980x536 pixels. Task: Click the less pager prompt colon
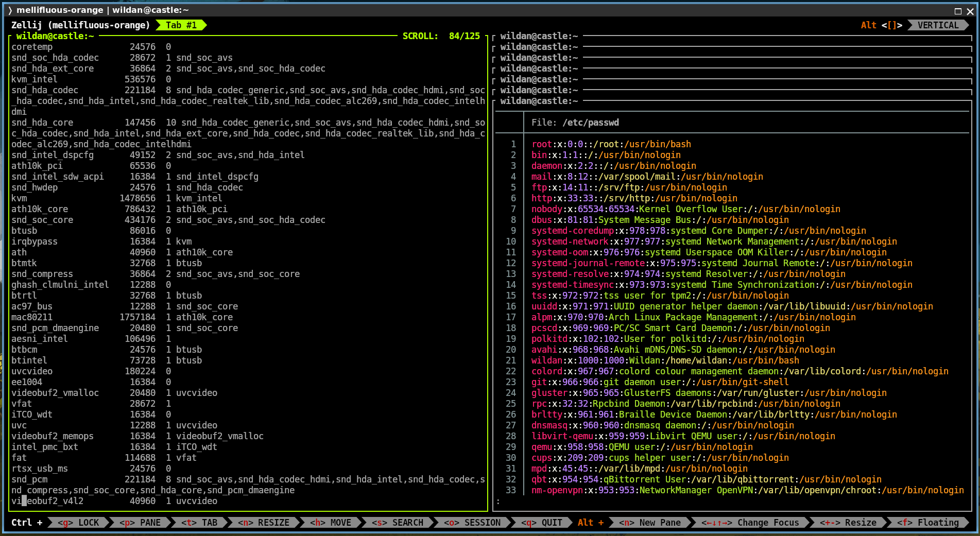pos(498,501)
